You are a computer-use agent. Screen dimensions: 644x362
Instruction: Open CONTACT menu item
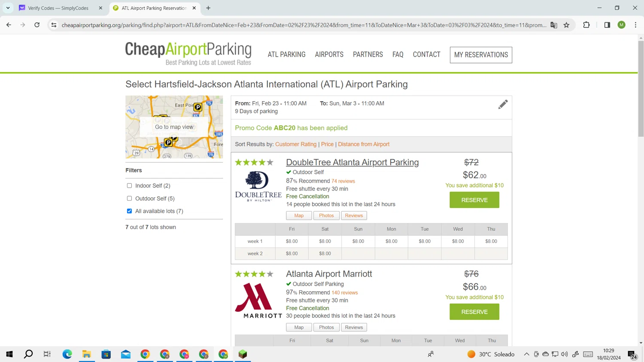point(426,54)
